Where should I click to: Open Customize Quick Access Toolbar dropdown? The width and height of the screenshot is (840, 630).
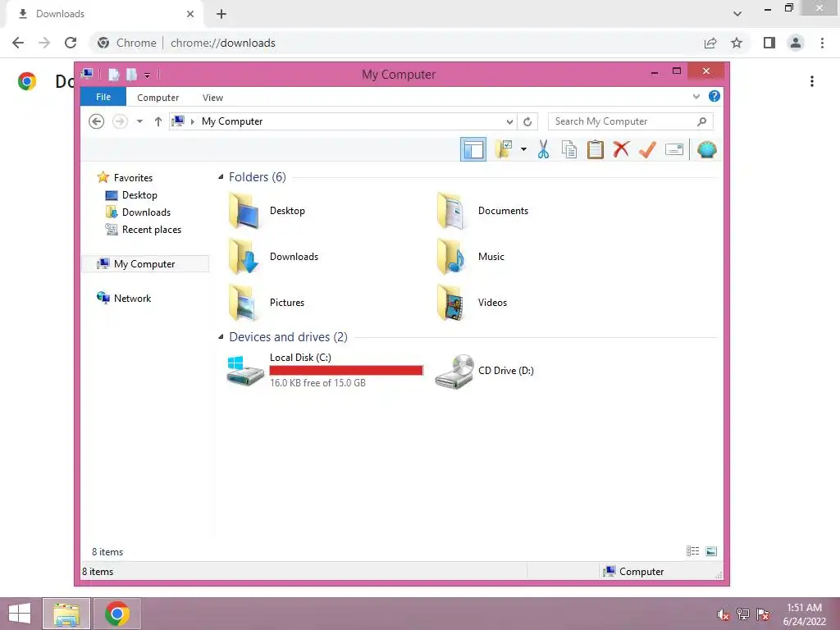[148, 75]
